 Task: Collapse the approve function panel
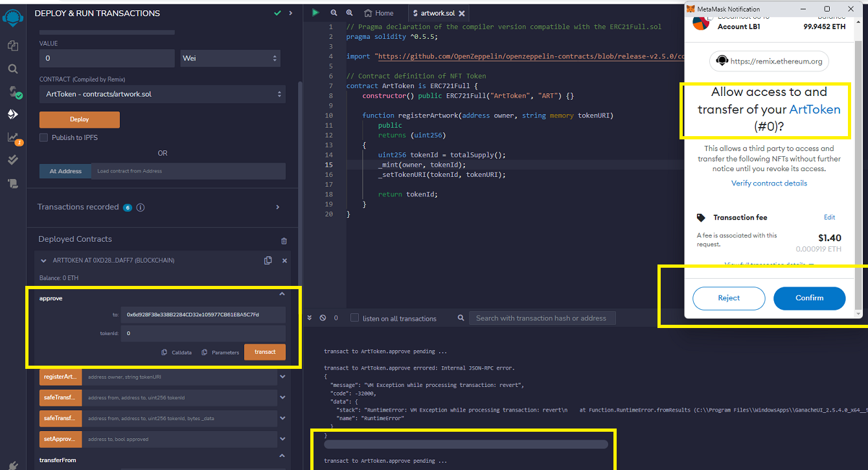[x=282, y=294]
